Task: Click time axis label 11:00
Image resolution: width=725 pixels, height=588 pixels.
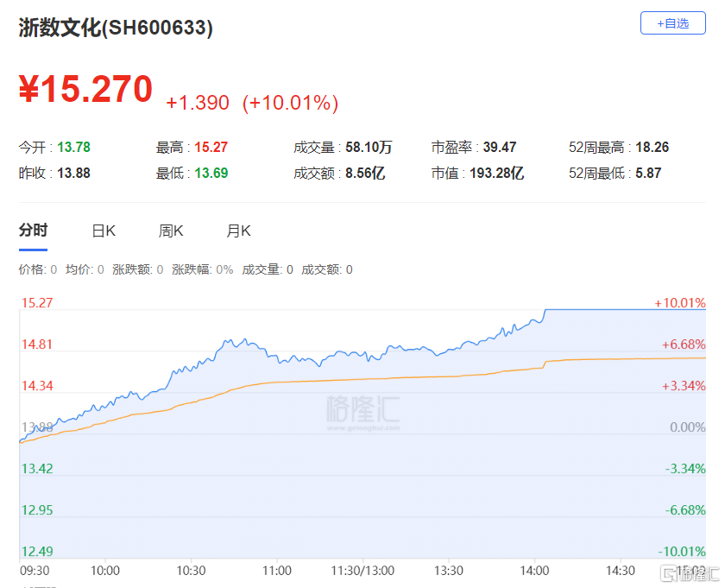Action: [x=277, y=571]
